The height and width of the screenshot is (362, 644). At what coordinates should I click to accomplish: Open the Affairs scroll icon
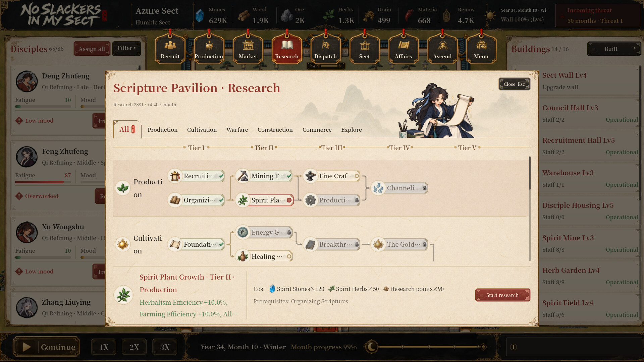[404, 48]
